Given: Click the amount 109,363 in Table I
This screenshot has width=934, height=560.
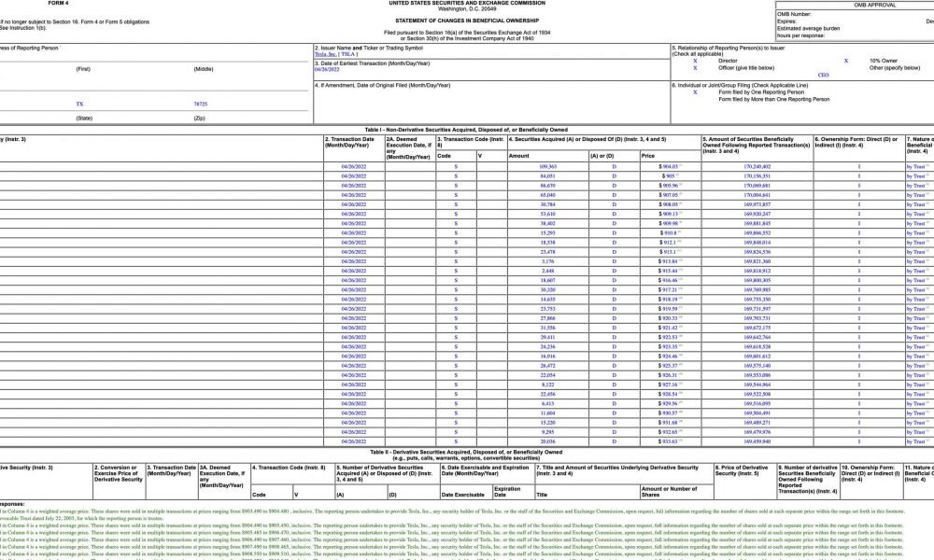Looking at the screenshot, I should 547,167.
